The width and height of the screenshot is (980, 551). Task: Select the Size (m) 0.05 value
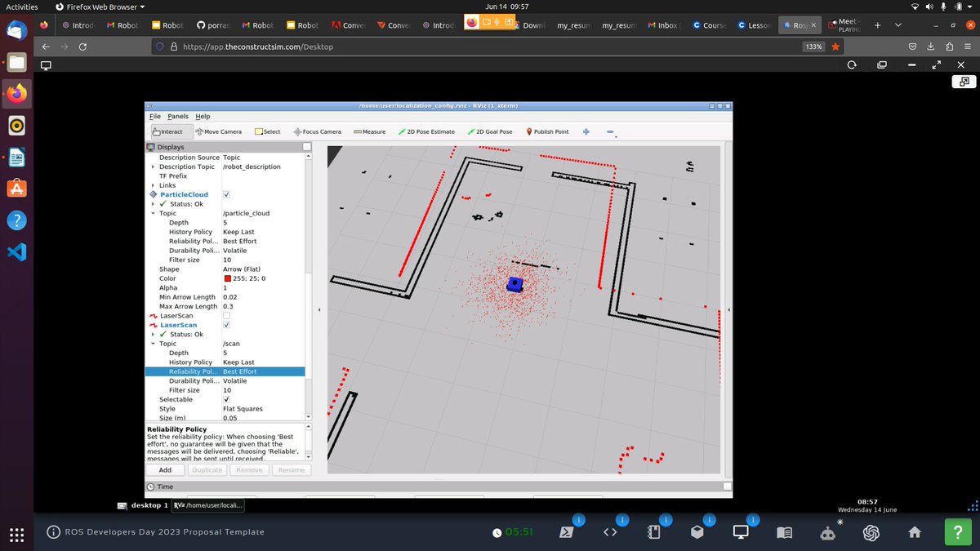(229, 418)
